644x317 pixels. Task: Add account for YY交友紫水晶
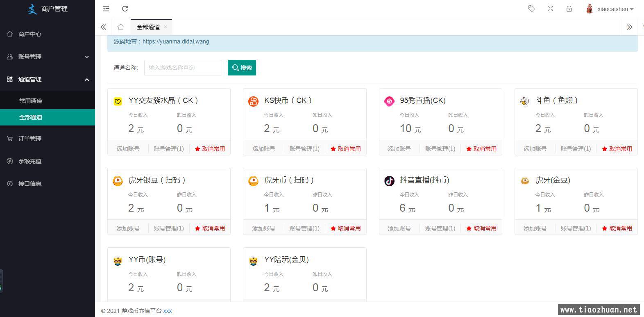(x=128, y=149)
